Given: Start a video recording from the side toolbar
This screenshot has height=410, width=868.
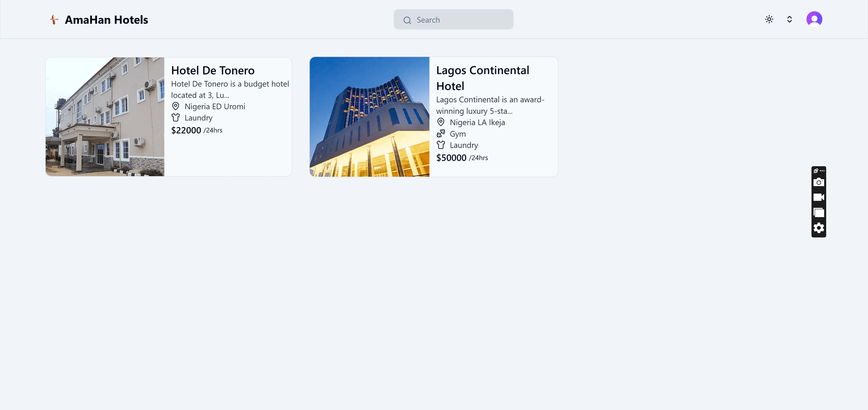Looking at the screenshot, I should [819, 197].
